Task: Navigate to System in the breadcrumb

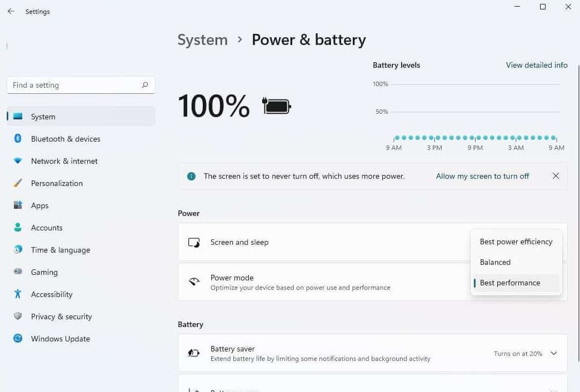Action: tap(202, 40)
